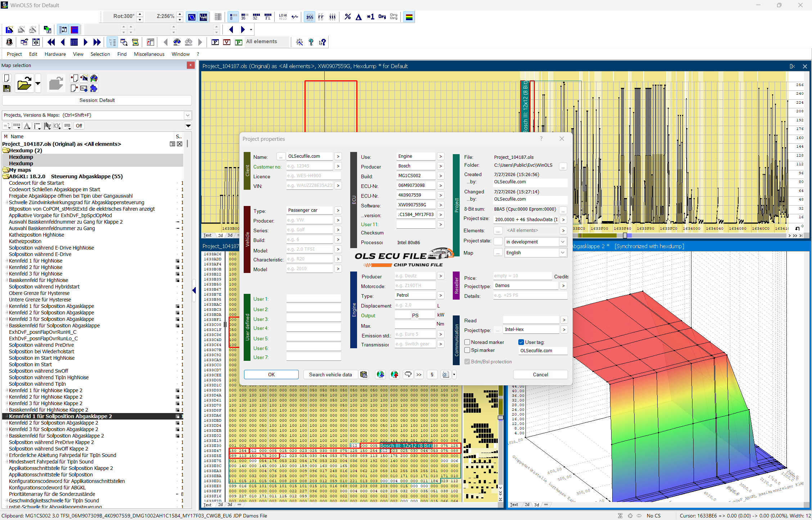This screenshot has width=812, height=520.
Task: Toggle signed values plus/minus icon
Action: tap(295, 17)
